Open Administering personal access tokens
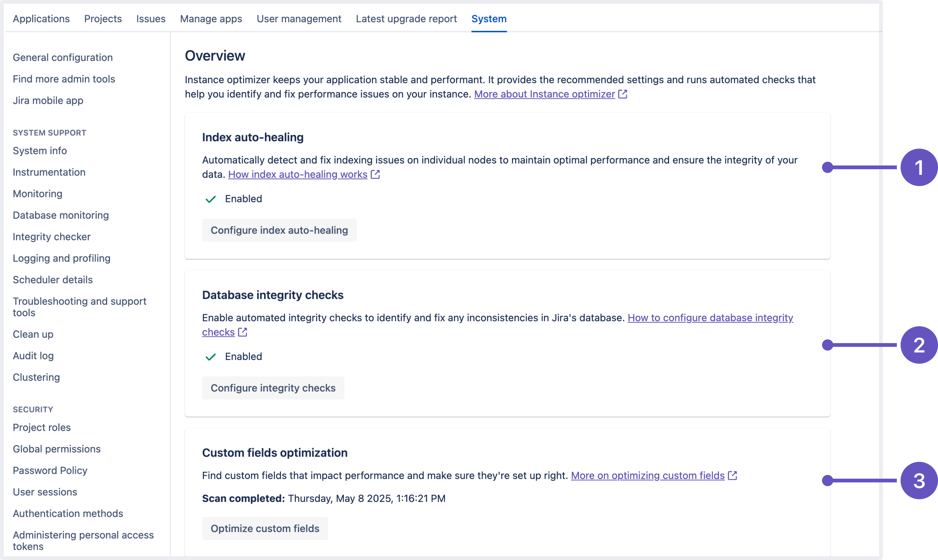The image size is (938, 560). click(x=83, y=541)
